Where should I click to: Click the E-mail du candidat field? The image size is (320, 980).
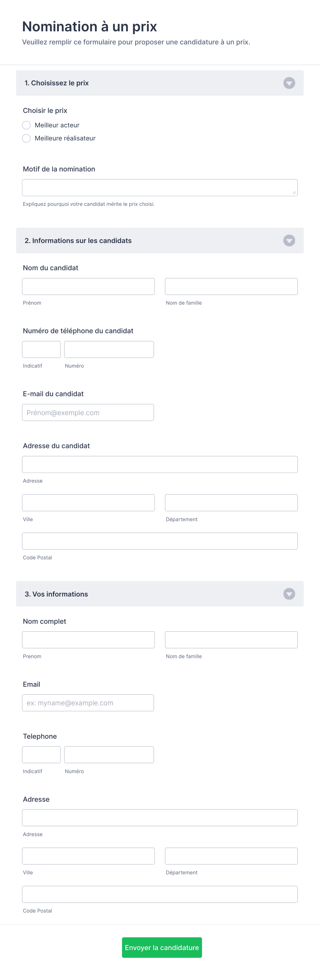pos(88,413)
